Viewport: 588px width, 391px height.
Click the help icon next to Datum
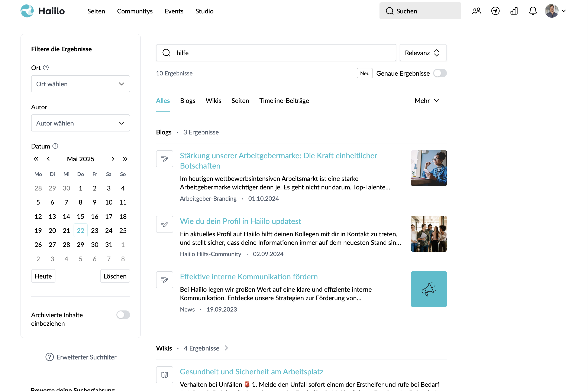[x=55, y=146]
